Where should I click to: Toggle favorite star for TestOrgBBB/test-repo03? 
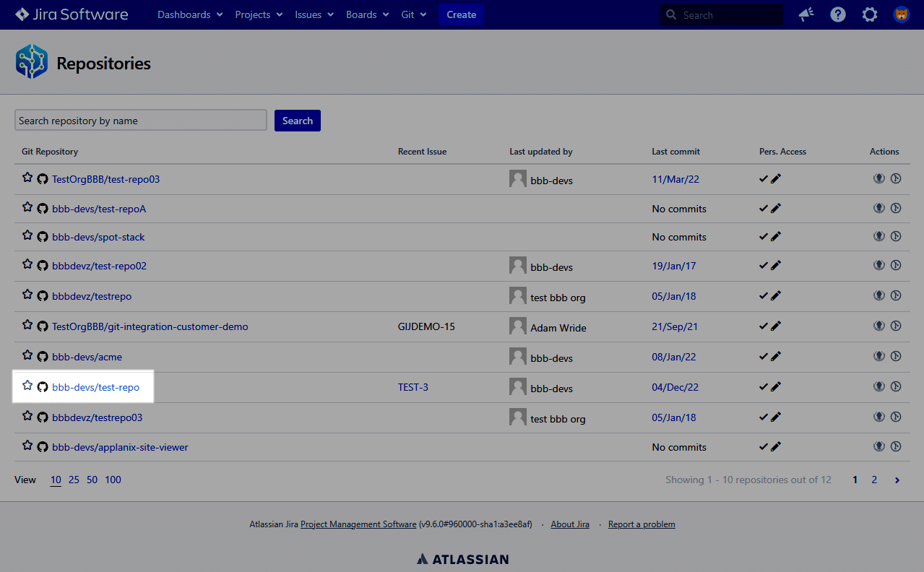point(27,178)
